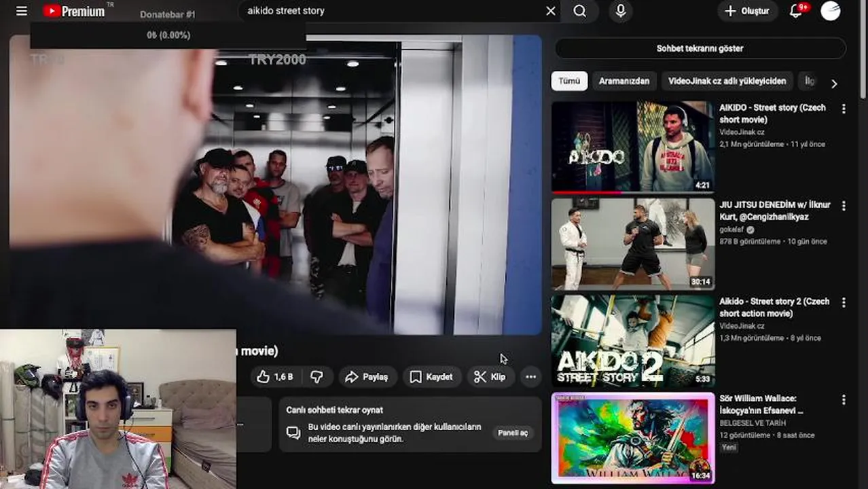
Task: Save video with Kaydet button
Action: click(431, 377)
